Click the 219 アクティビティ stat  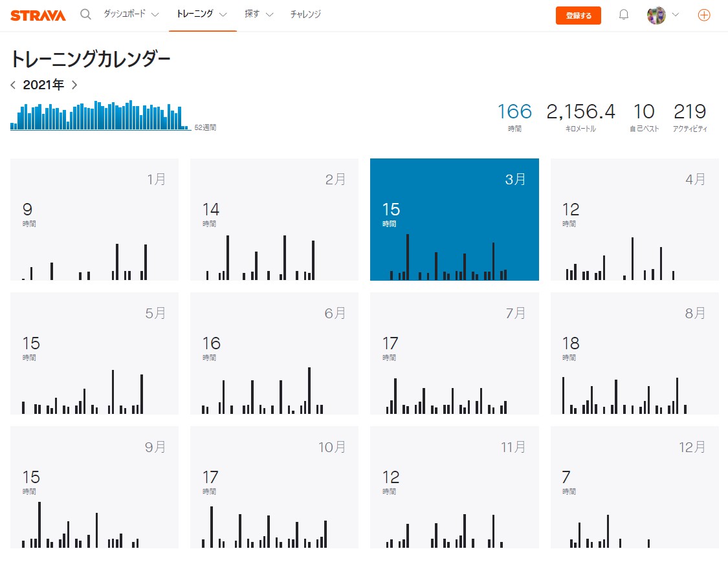(690, 117)
